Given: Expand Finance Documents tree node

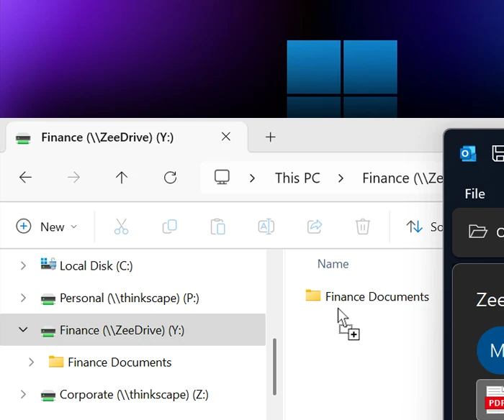Looking at the screenshot, I should pos(31,362).
